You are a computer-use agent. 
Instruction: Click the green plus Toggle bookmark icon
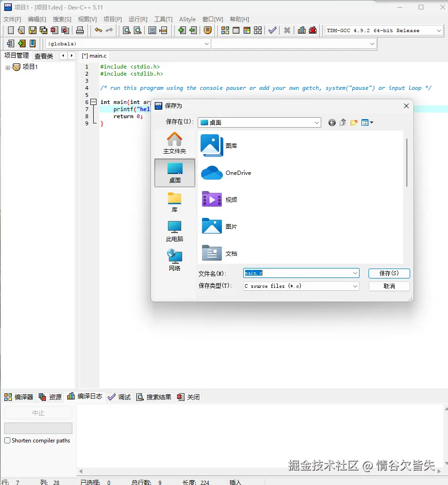[21, 43]
